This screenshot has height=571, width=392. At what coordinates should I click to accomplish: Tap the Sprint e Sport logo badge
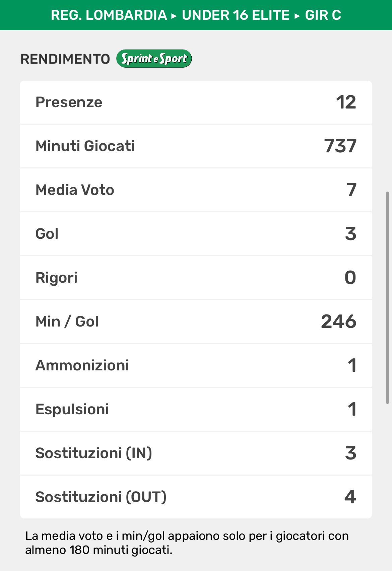154,59
